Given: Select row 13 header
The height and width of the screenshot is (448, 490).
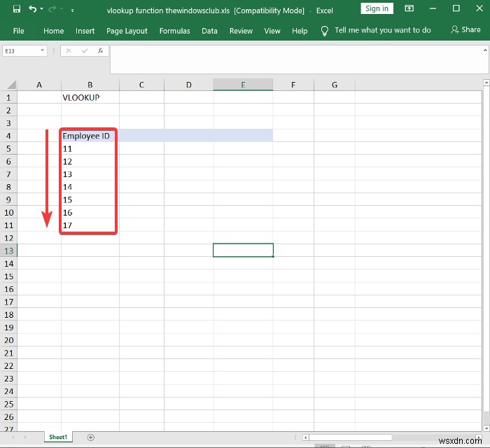Looking at the screenshot, I should 8,251.
